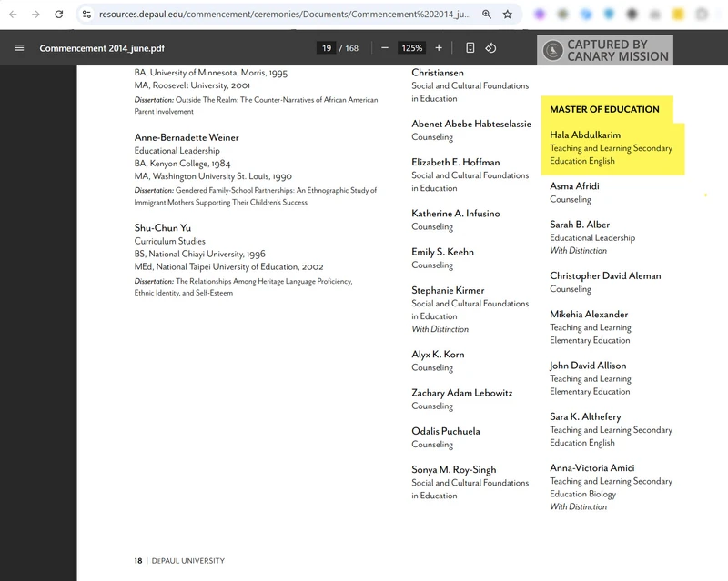
Task: Select the name Sara K. Althefery
Action: tap(585, 416)
